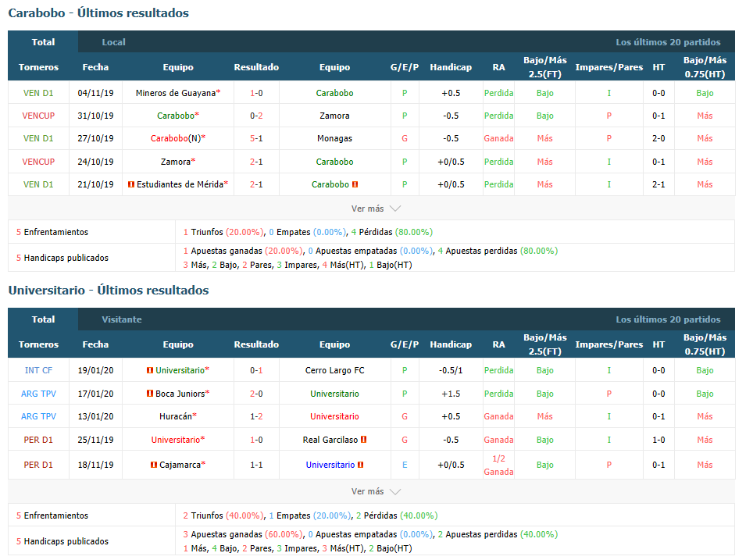Open PER D1 tournament on 25/11/19
Viewport: 753px width, 560px height.
click(x=38, y=440)
